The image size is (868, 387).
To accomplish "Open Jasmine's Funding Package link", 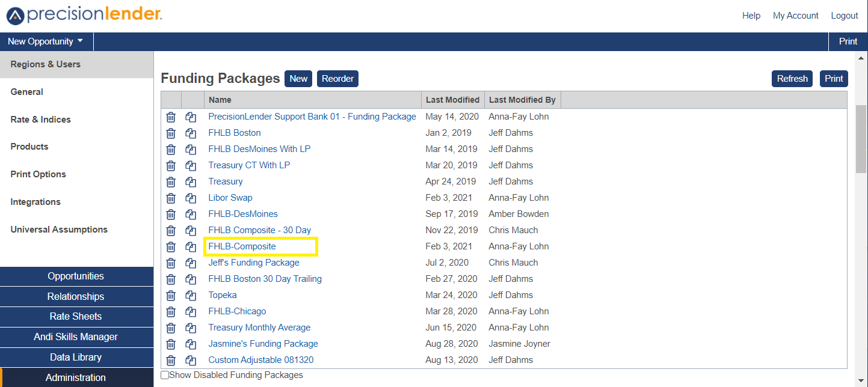I will (263, 344).
